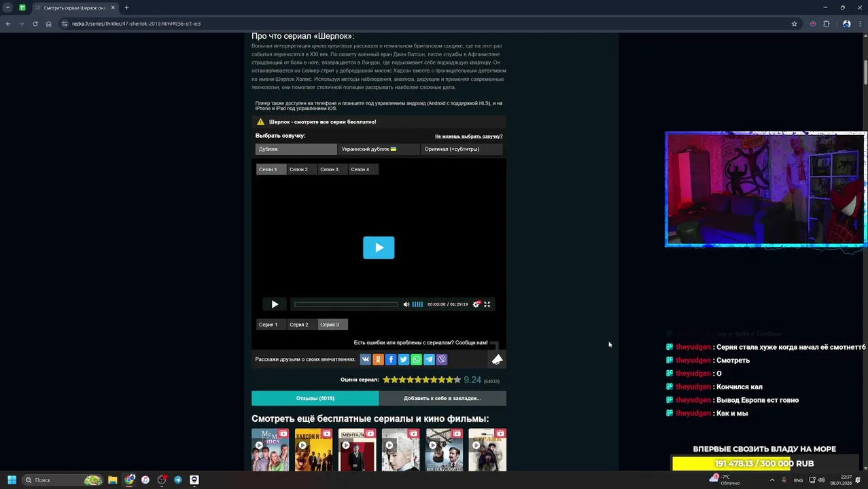
Task: Click Добавить к себе в закладки button
Action: tap(442, 398)
